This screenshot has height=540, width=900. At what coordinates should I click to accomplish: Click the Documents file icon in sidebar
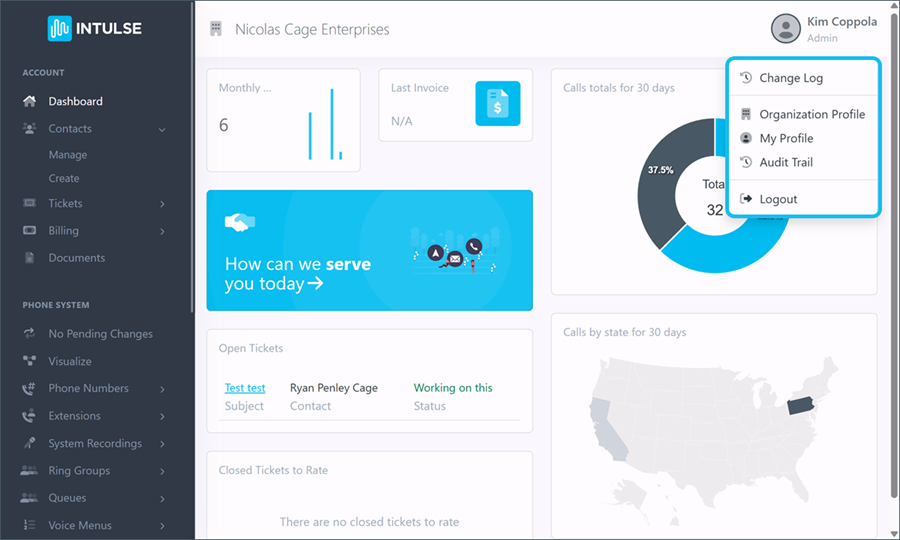coord(29,258)
